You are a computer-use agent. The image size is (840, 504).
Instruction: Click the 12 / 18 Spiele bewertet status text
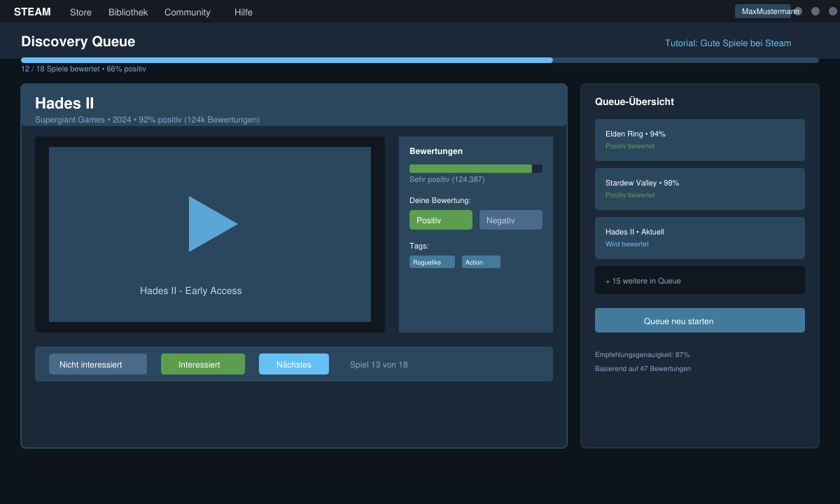[x=83, y=69]
